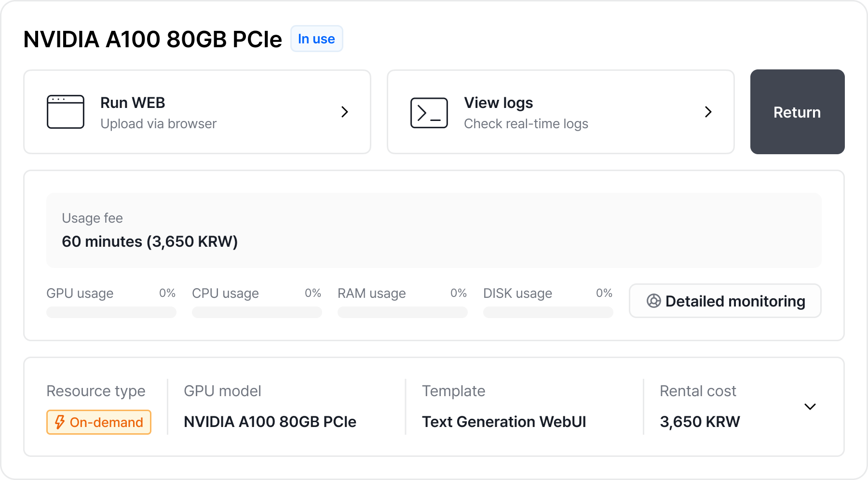Click the GPU usage progress bar
The height and width of the screenshot is (480, 868).
(x=111, y=312)
